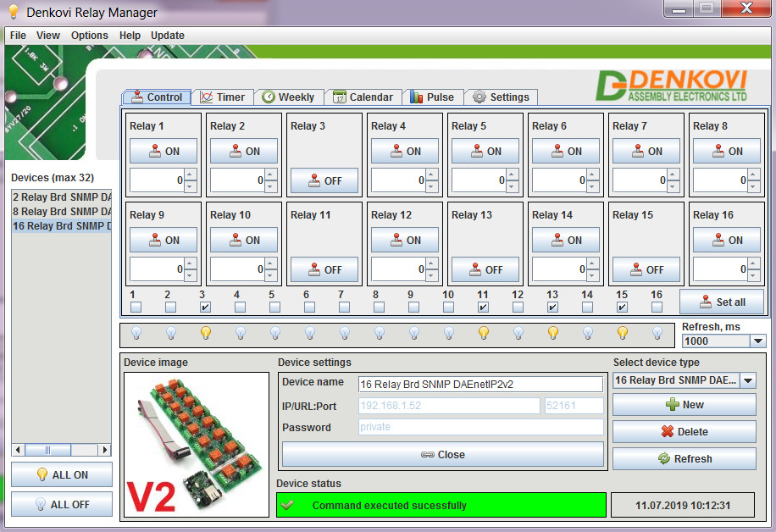Click the lit bulb indicator for relay 15
Viewport: 776px width, 532px height.
pyautogui.click(x=623, y=333)
